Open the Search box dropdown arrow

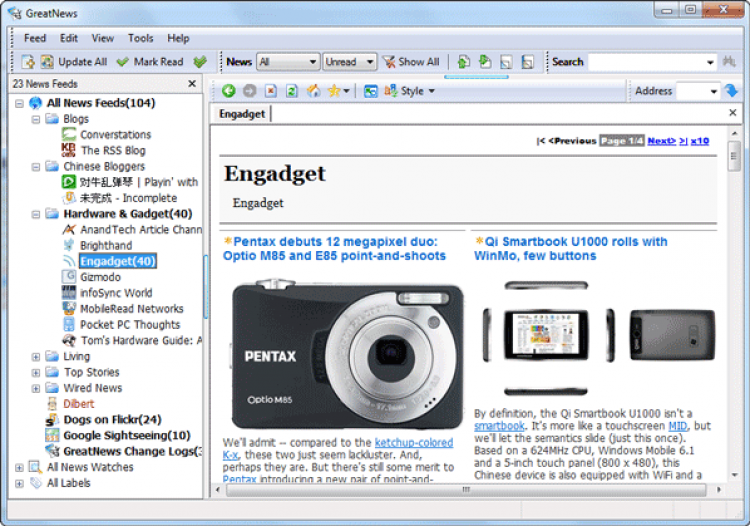point(710,62)
